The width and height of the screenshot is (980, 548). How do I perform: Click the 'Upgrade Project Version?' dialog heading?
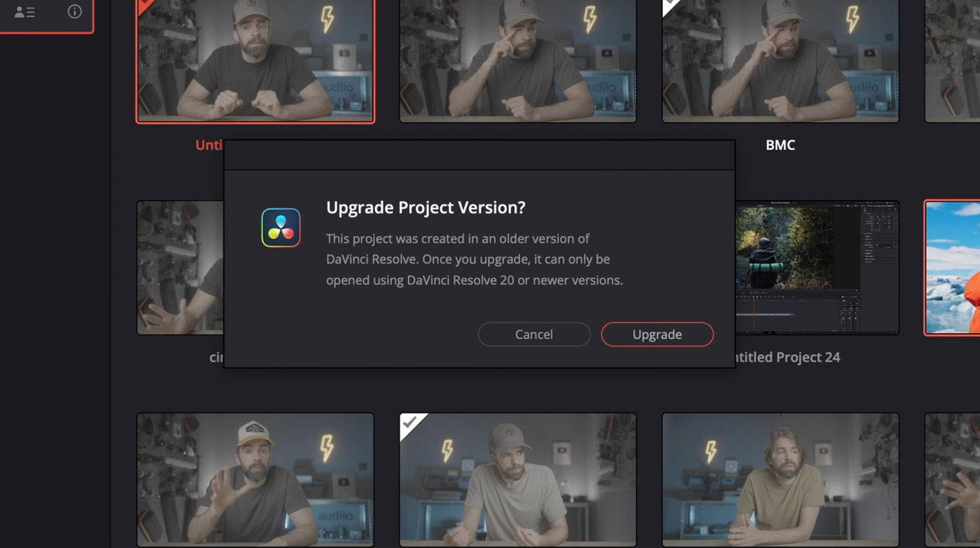tap(426, 207)
